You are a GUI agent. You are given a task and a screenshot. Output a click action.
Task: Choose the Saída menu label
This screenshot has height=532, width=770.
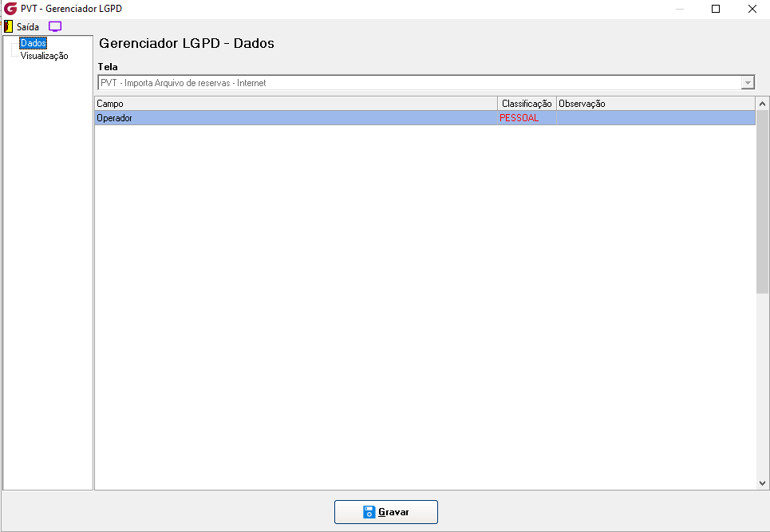click(x=28, y=26)
